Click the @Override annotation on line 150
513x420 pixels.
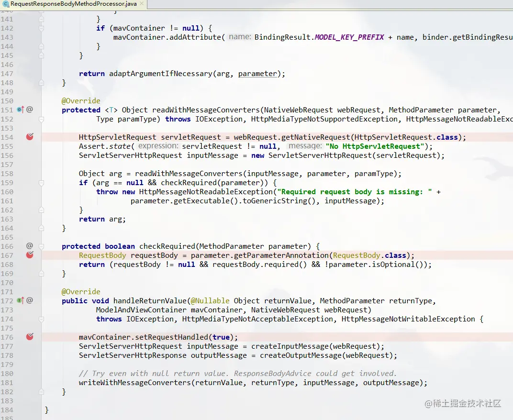pyautogui.click(x=81, y=101)
